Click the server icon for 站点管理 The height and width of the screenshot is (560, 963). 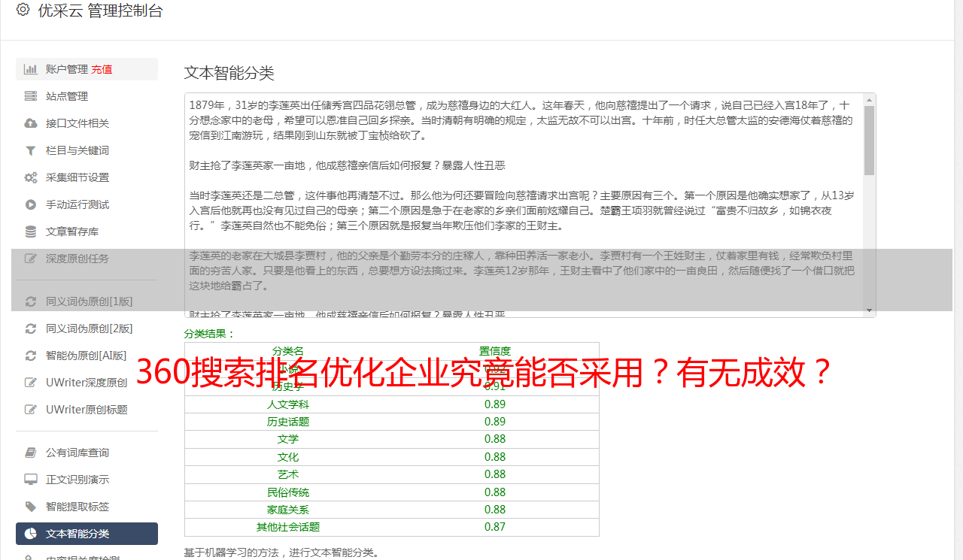[31, 96]
